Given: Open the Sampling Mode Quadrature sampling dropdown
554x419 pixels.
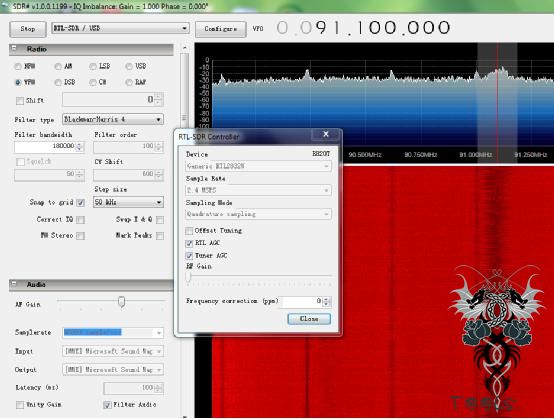Looking at the screenshot, I should point(258,214).
